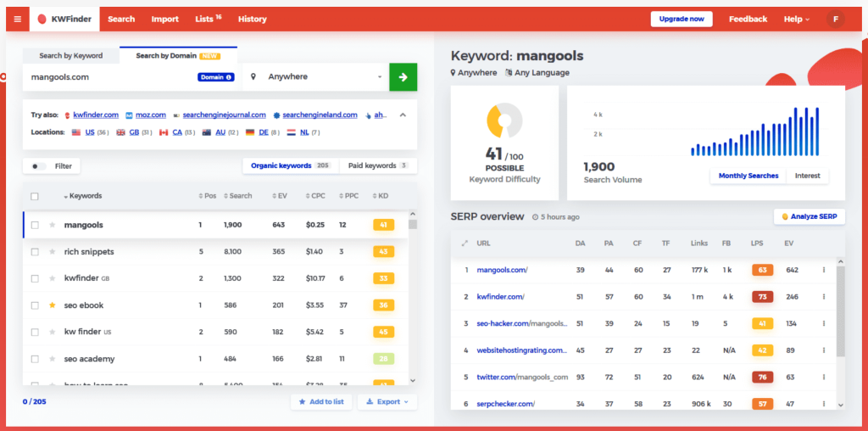Click the KD 41 badge for mangools
Viewport: 868px width, 431px height.
pos(383,225)
